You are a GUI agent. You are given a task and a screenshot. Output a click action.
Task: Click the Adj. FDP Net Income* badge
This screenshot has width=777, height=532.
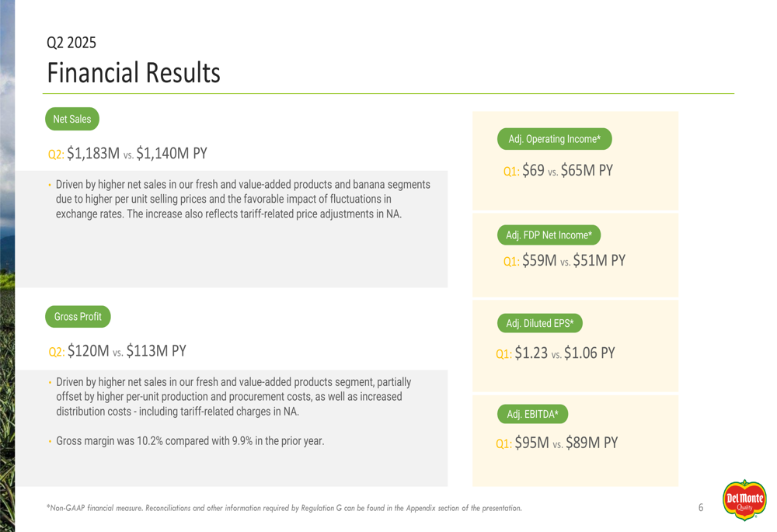click(549, 235)
